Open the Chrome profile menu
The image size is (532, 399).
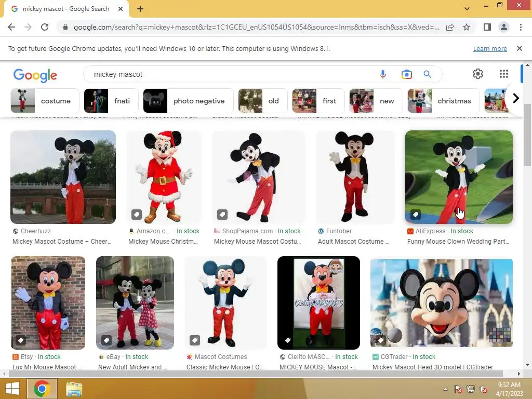click(504, 27)
